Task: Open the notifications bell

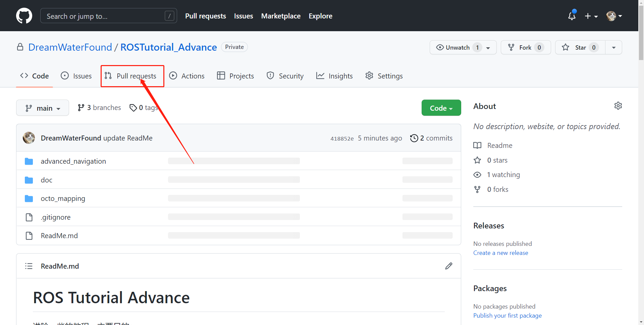Action: click(x=572, y=16)
